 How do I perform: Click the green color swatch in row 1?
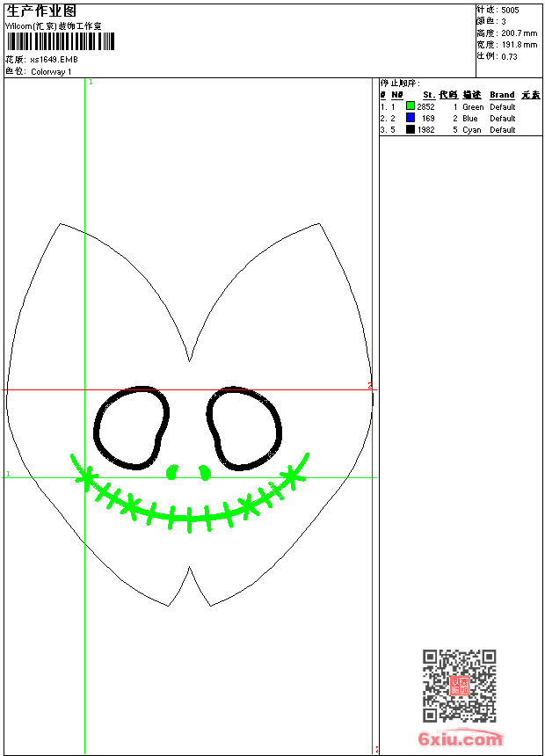[x=410, y=106]
